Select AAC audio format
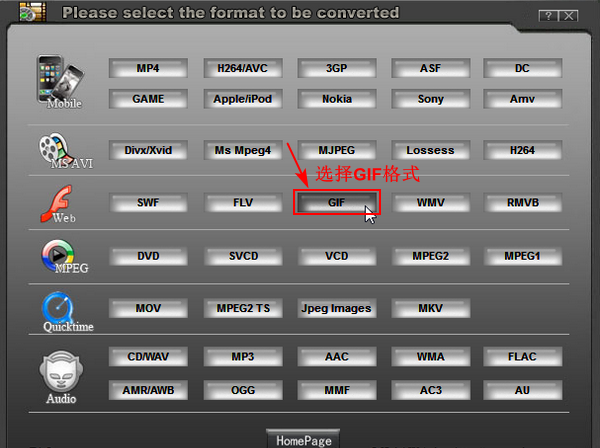Viewport: 600px width, 448px height. click(x=337, y=357)
